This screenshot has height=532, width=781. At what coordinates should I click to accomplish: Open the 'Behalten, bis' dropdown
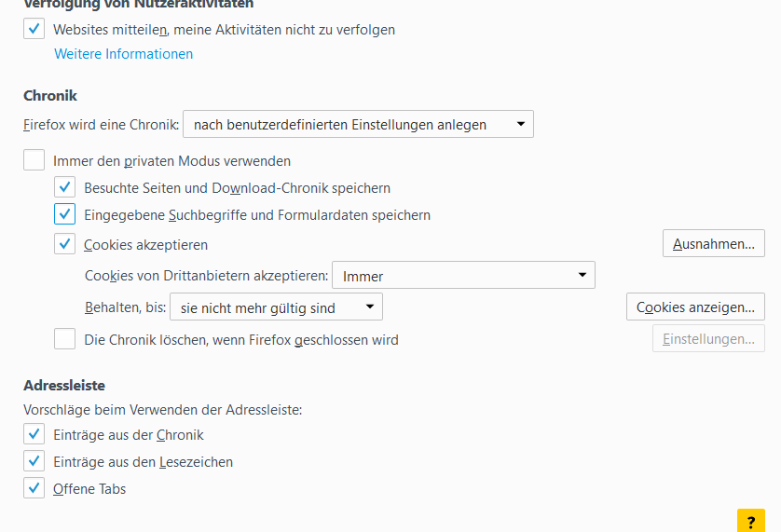[x=276, y=307]
